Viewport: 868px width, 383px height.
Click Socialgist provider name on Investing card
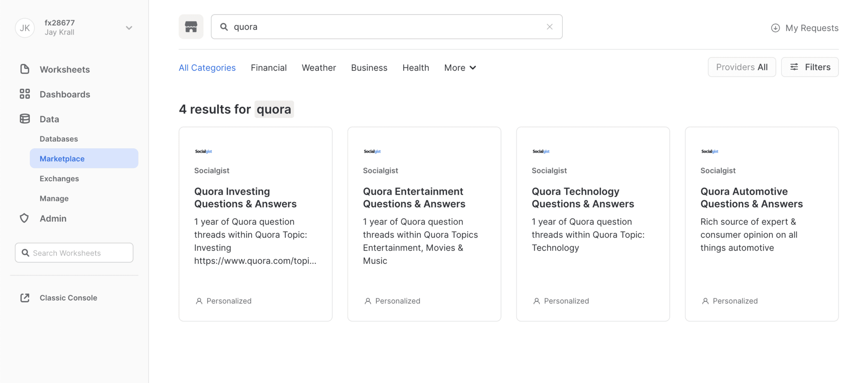tap(211, 170)
